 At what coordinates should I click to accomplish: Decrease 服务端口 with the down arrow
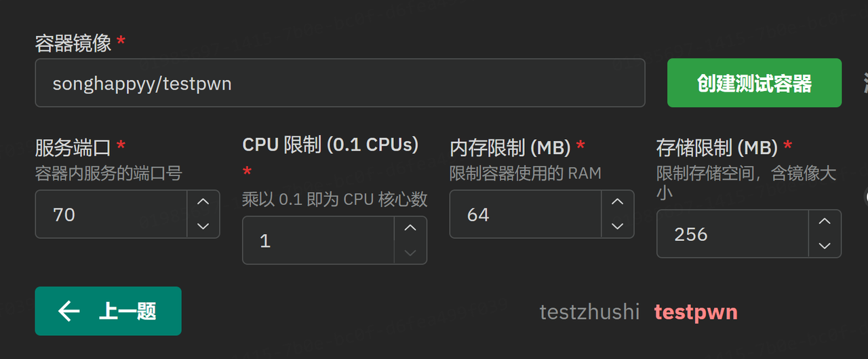point(203,226)
